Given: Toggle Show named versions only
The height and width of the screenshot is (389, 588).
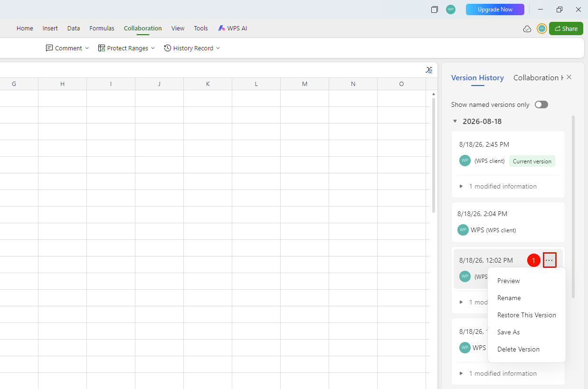Looking at the screenshot, I should point(541,104).
